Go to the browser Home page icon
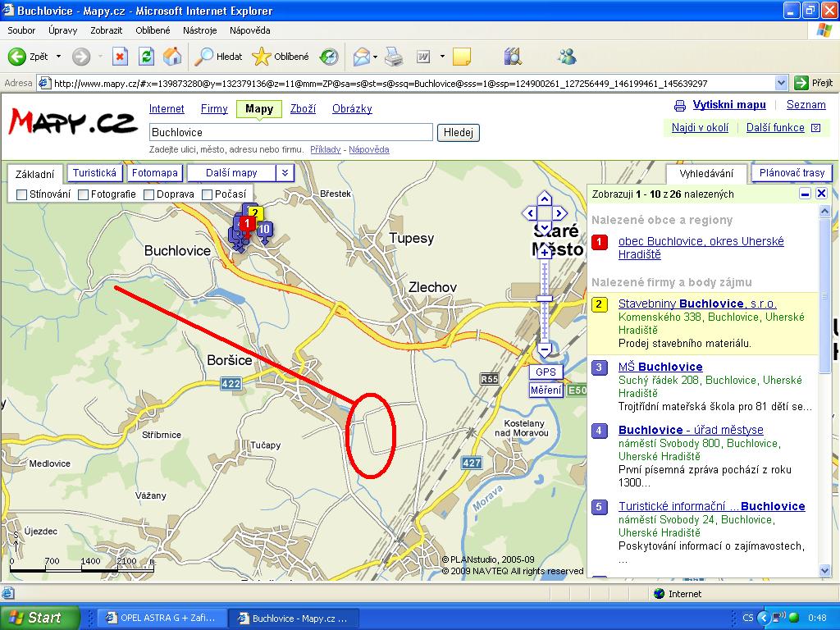Viewport: 840px width, 630px height. [172, 57]
